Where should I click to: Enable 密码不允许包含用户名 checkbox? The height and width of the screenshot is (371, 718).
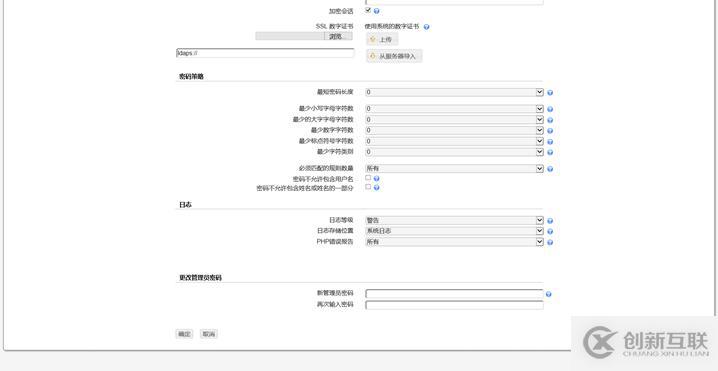pyautogui.click(x=368, y=178)
